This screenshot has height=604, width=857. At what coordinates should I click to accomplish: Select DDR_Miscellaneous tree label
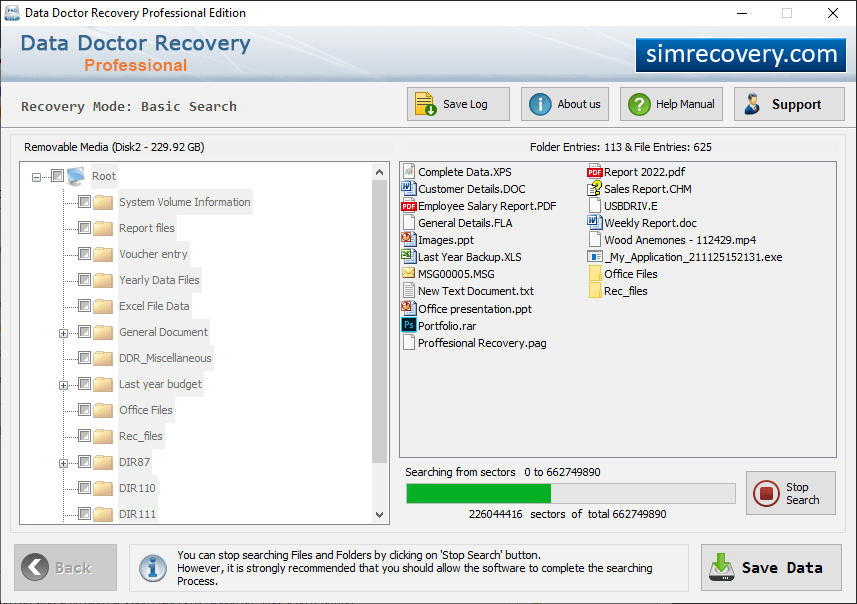point(165,358)
